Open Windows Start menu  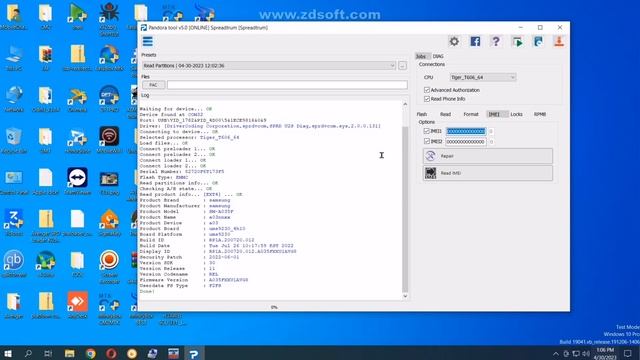pyautogui.click(x=8, y=353)
